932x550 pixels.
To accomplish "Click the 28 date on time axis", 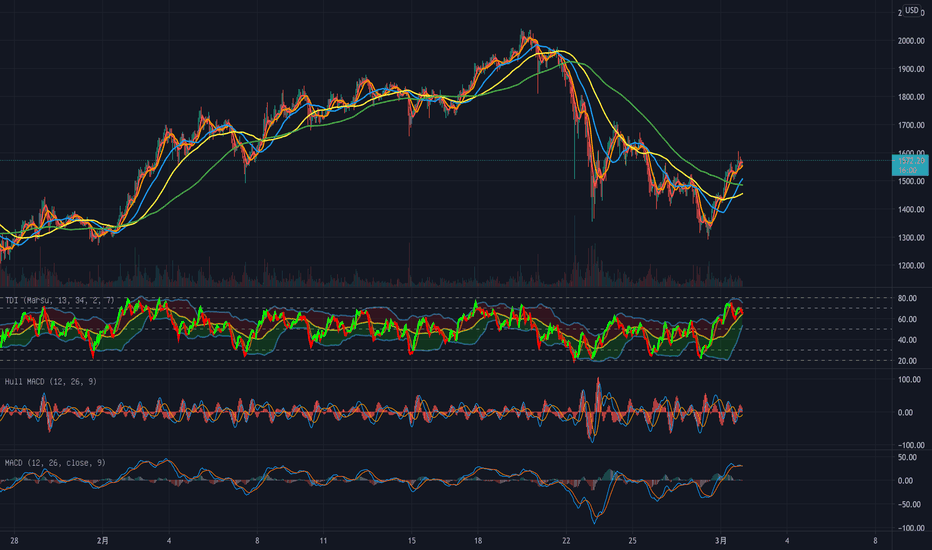I will 14,541.
